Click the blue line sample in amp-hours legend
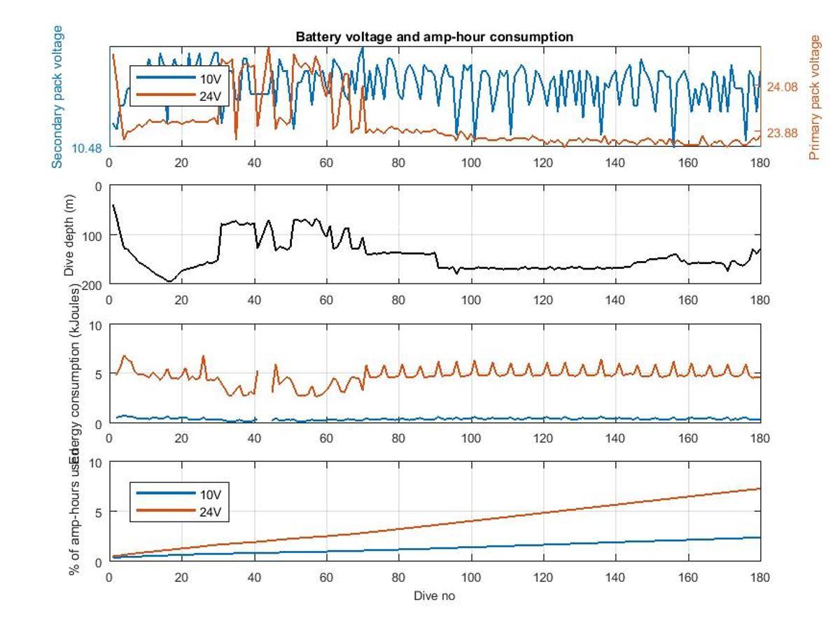The width and height of the screenshot is (840, 630). click(x=165, y=493)
